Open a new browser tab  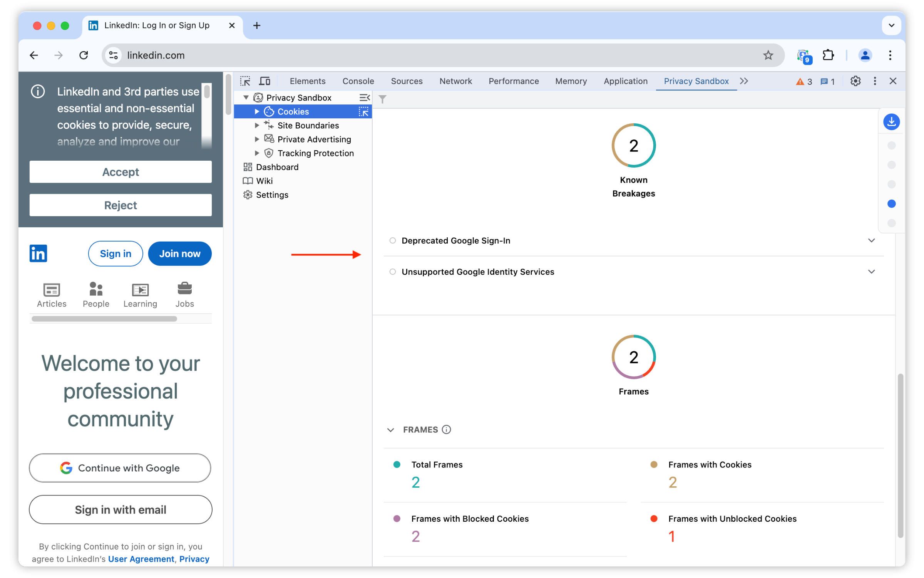pyautogui.click(x=257, y=25)
